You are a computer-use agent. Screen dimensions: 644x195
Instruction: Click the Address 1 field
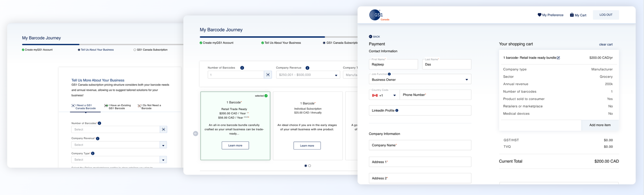pyautogui.click(x=420, y=162)
